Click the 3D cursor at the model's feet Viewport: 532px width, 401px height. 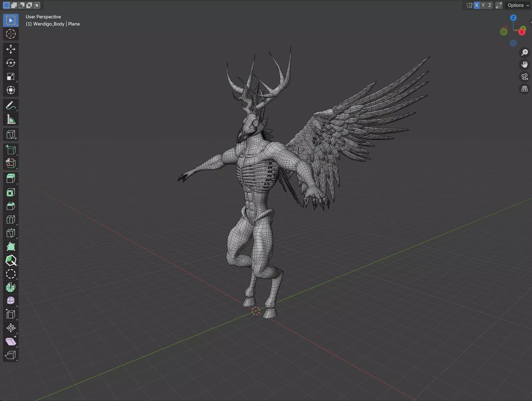tap(256, 311)
